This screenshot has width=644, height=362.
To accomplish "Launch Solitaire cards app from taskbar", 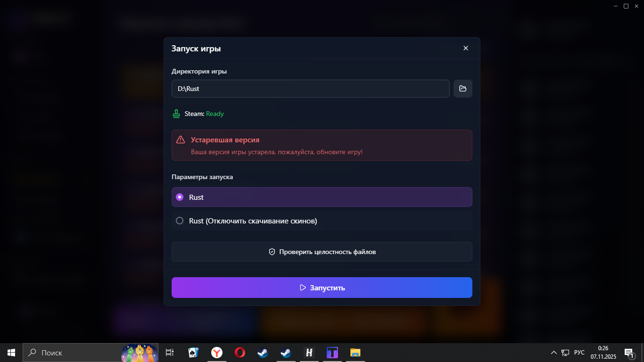I will point(193,353).
